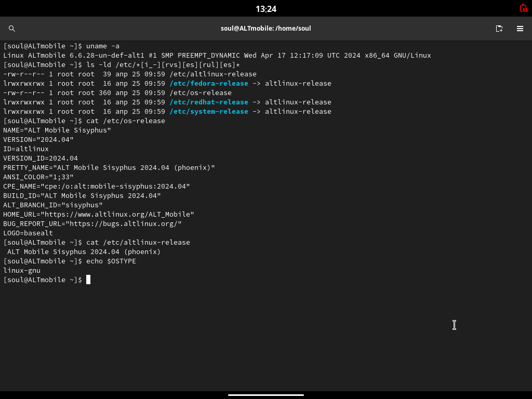Click the ALT_BRANCH_ID="sisyphus" line
532x399 pixels.
(x=53, y=205)
